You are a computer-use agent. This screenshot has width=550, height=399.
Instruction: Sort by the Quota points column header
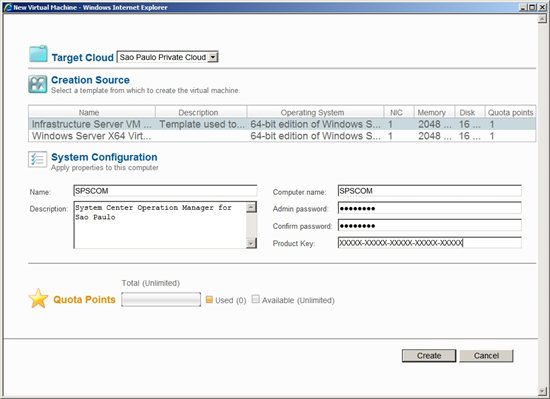coord(510,112)
